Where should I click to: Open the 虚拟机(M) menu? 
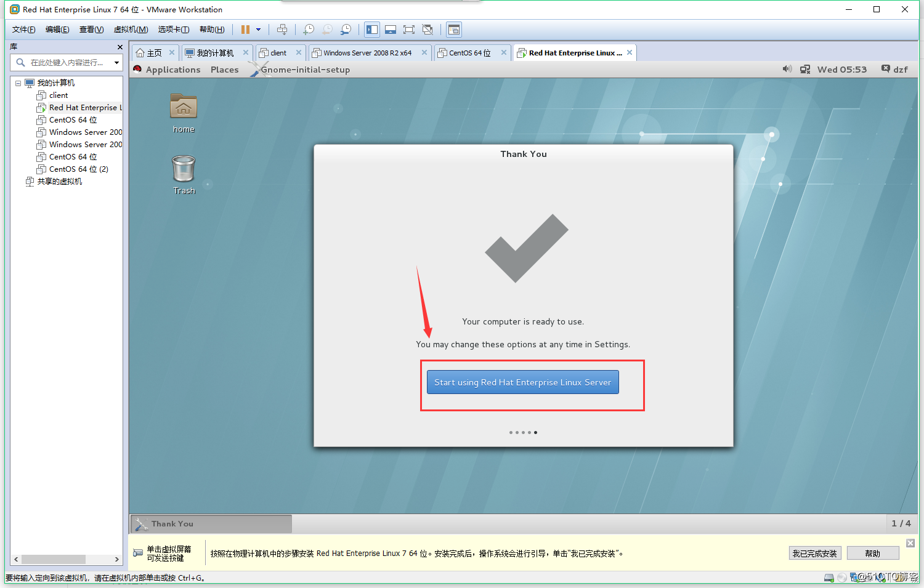131,30
